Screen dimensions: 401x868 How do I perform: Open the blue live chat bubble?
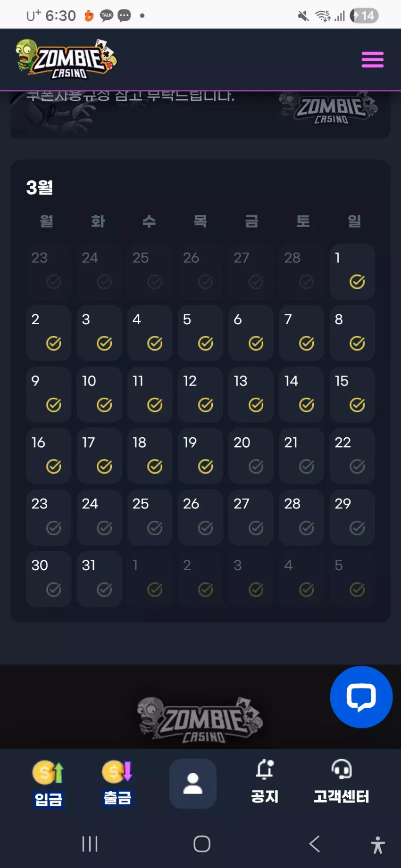click(361, 696)
